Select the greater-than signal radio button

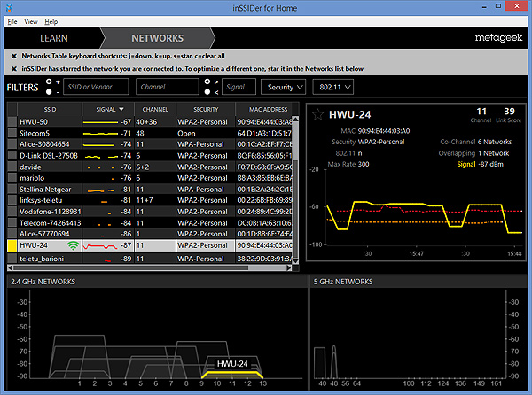click(x=207, y=81)
